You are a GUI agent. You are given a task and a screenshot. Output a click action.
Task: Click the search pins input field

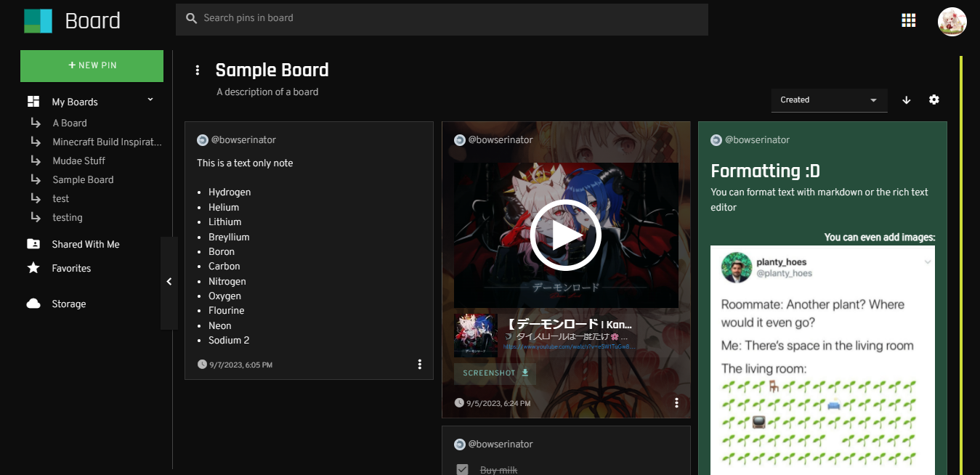pos(442,19)
